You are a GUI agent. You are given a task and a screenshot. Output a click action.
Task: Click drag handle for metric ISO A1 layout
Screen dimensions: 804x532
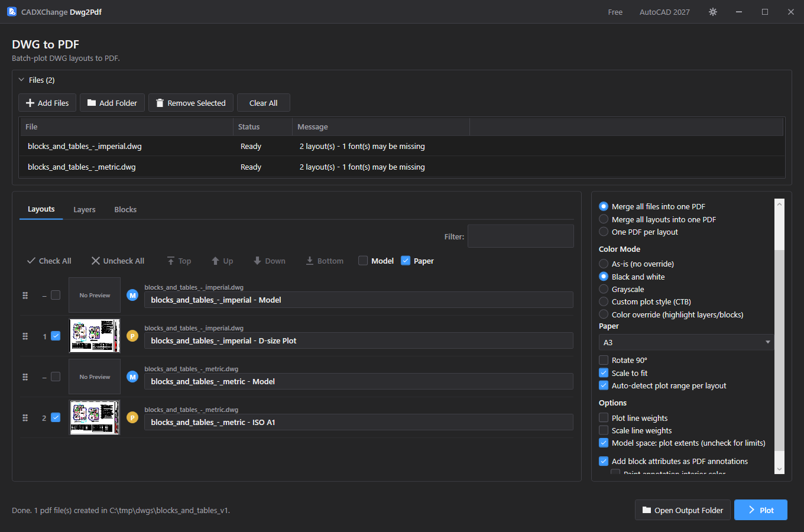(25, 418)
